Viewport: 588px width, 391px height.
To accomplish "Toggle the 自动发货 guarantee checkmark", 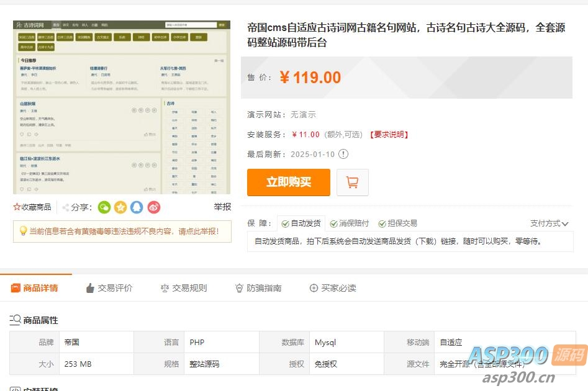I will (x=285, y=222).
